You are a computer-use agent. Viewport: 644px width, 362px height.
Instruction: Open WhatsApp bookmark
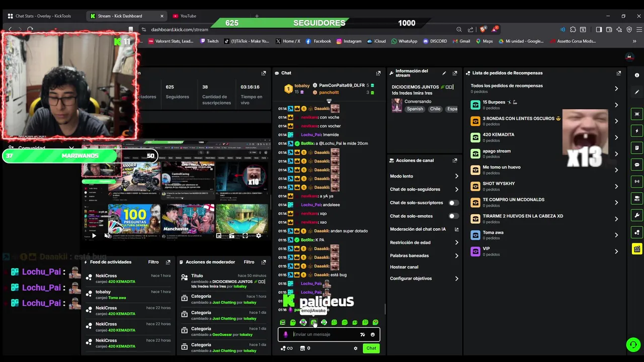click(x=404, y=41)
